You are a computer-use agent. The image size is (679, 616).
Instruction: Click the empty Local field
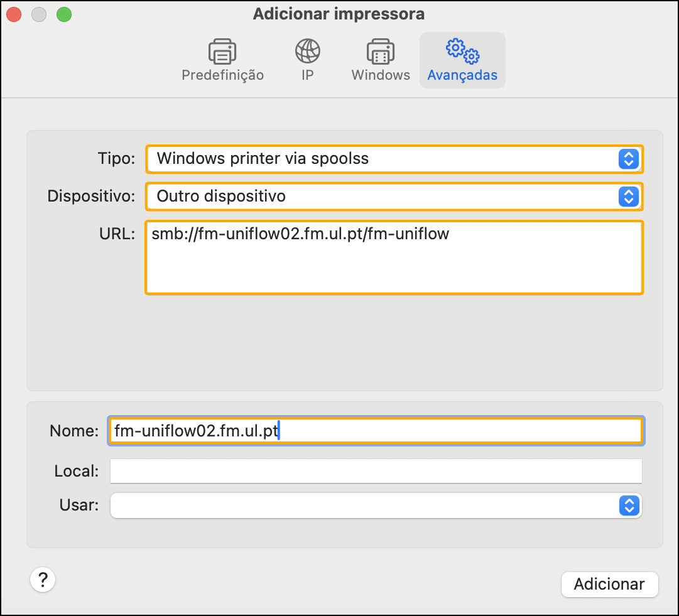click(x=376, y=471)
